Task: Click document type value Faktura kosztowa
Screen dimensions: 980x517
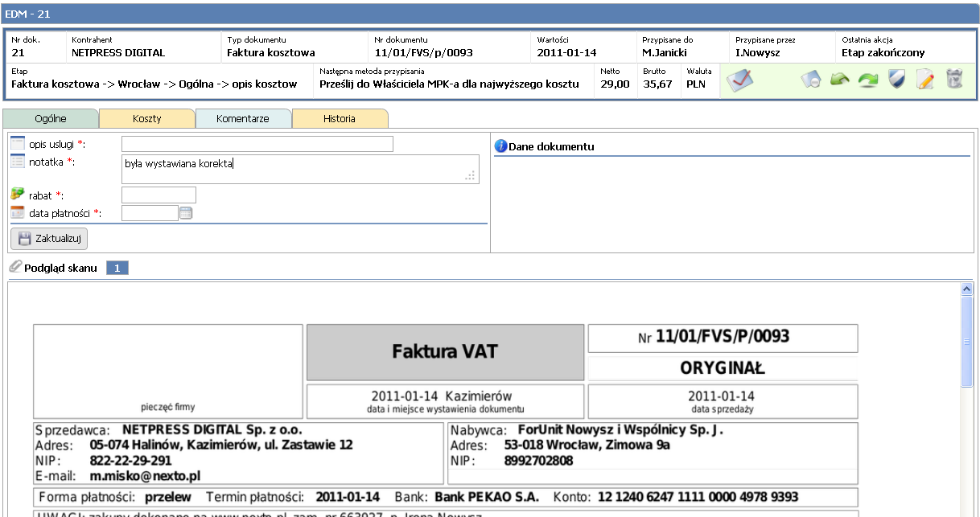Action: [270, 53]
